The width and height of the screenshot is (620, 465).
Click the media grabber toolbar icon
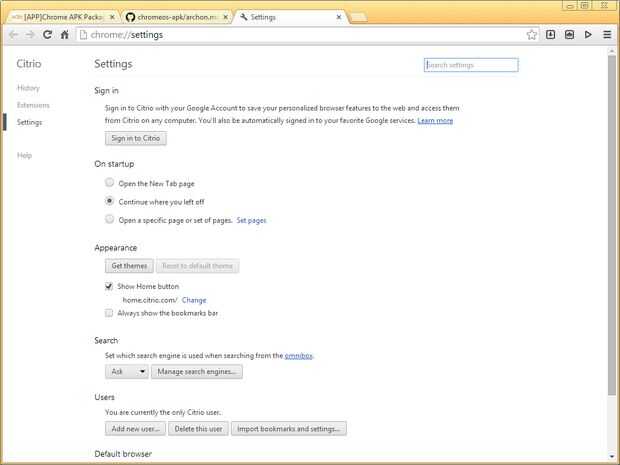pyautogui.click(x=569, y=35)
